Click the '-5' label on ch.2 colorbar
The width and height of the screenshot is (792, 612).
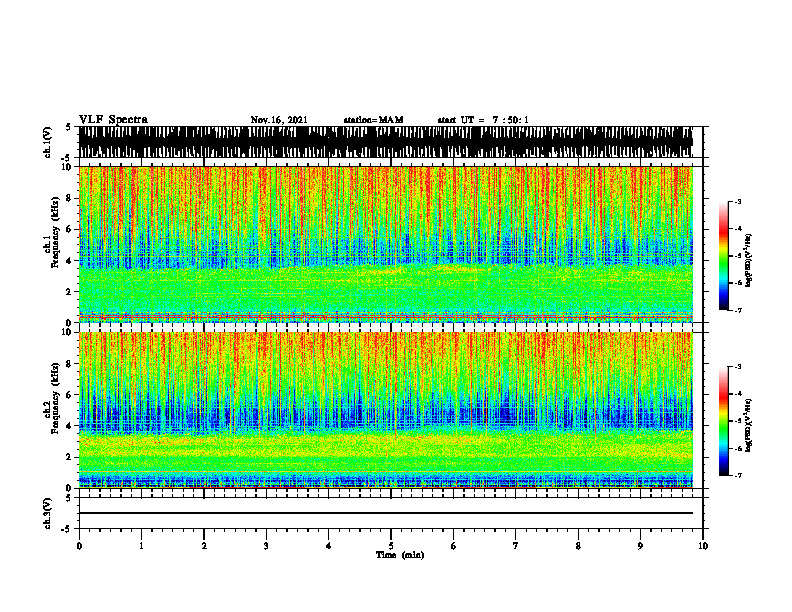(x=738, y=421)
